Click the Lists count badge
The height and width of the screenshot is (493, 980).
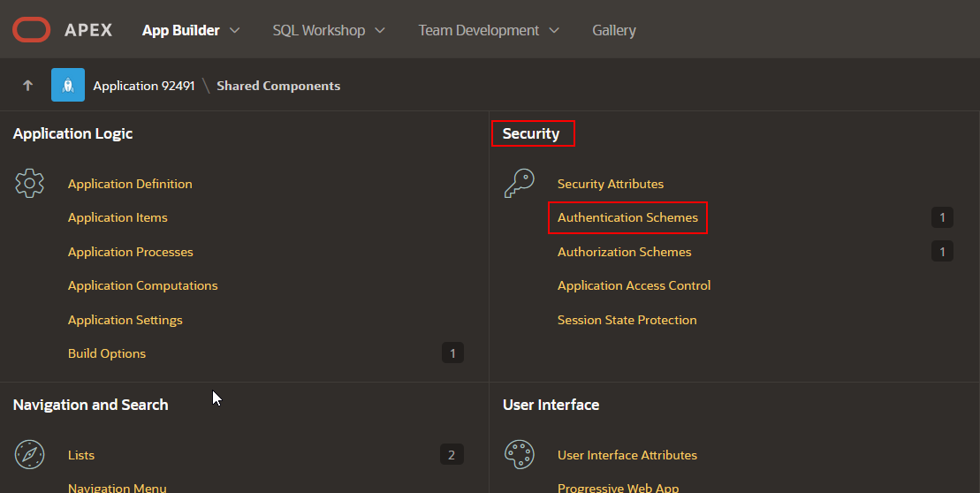pos(452,455)
